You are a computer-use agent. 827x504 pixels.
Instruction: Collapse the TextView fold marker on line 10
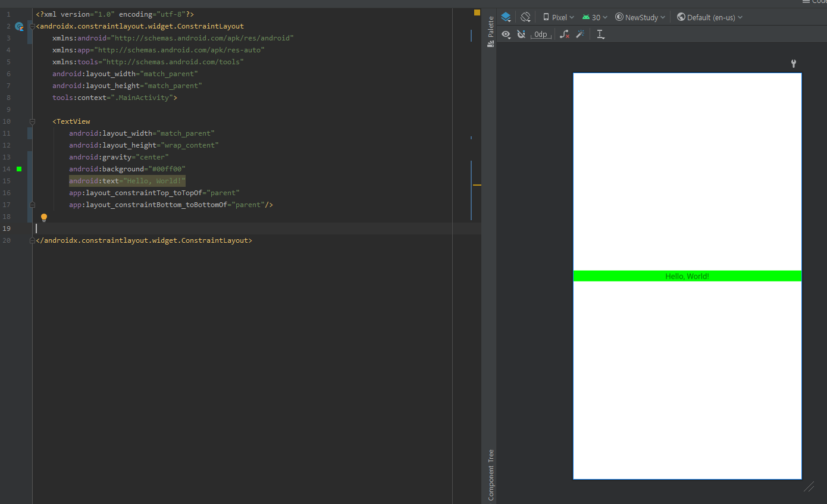tap(32, 121)
